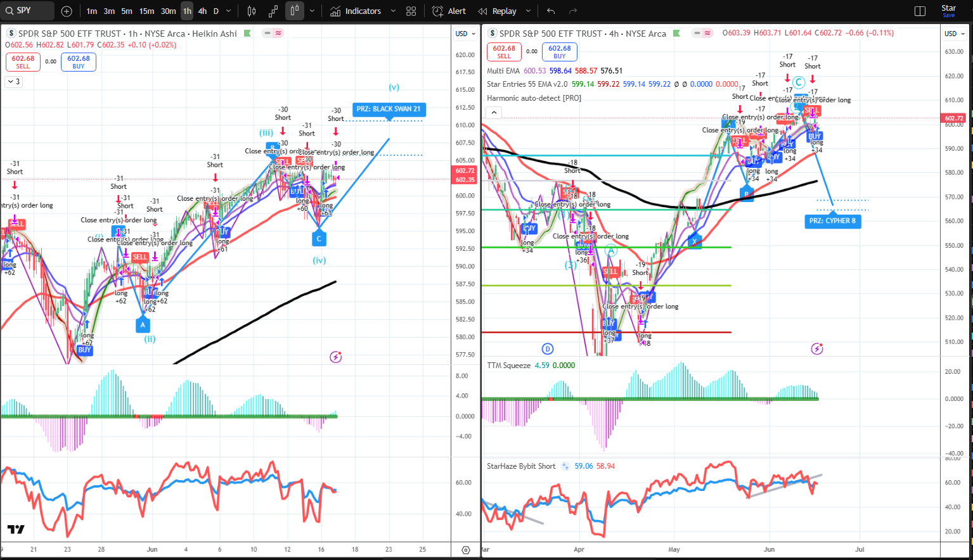Switch to the 1m timeframe
Screen dimensions: 973x560
[x=92, y=11]
